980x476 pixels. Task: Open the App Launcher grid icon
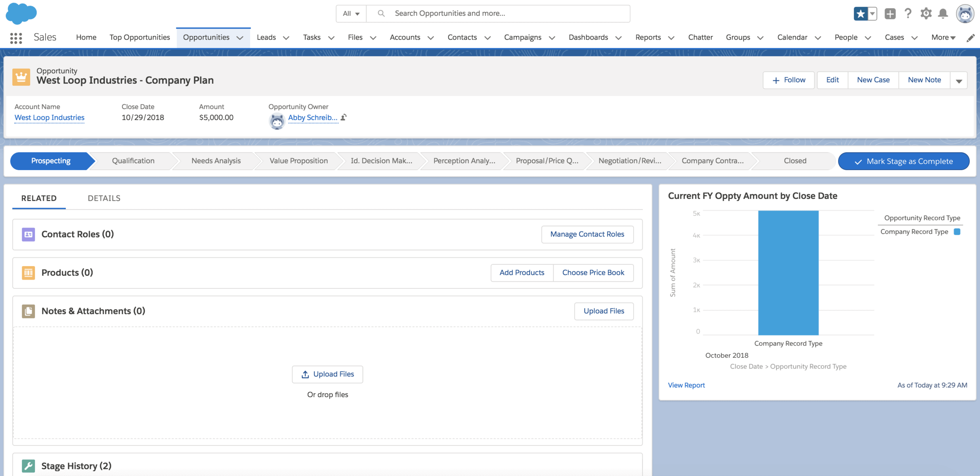16,38
